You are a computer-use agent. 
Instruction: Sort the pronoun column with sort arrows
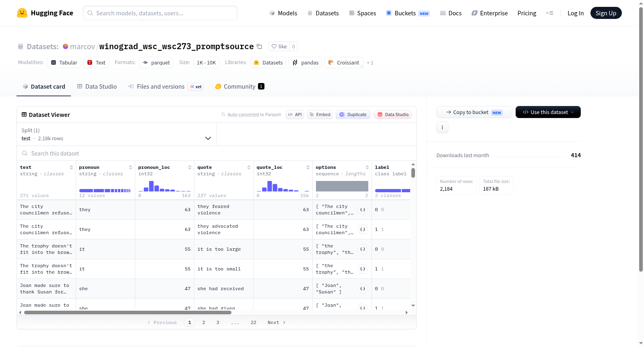click(x=130, y=167)
